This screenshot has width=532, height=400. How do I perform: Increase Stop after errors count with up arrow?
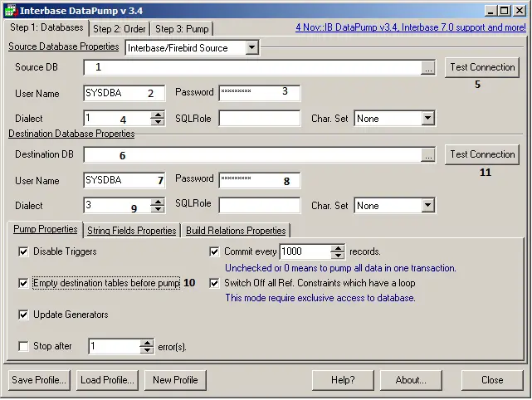[x=147, y=343]
